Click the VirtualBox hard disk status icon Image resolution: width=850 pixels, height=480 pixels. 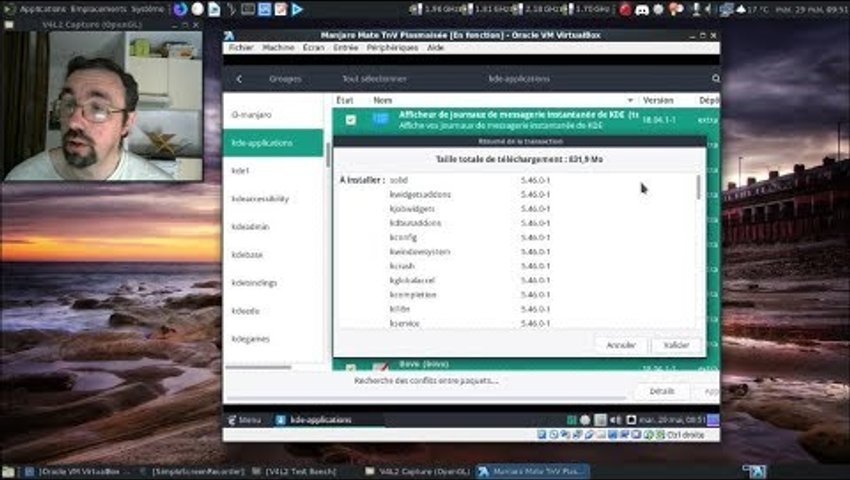(x=542, y=434)
